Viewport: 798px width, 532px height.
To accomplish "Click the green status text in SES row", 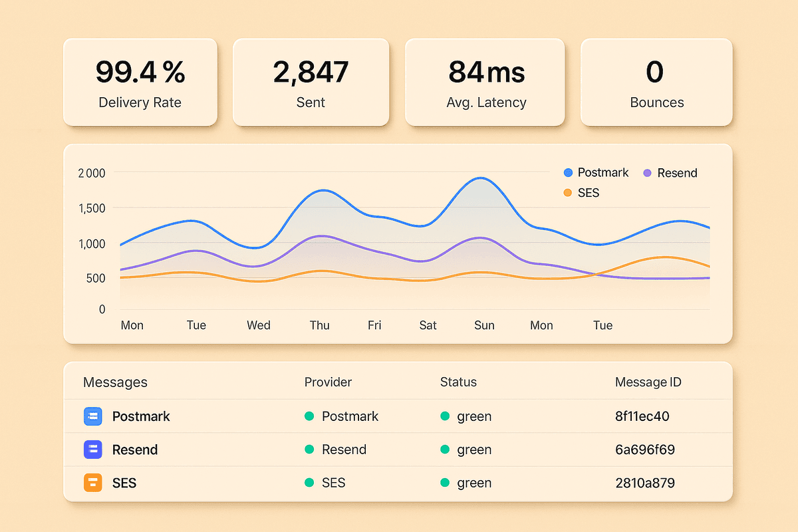I will point(474,483).
